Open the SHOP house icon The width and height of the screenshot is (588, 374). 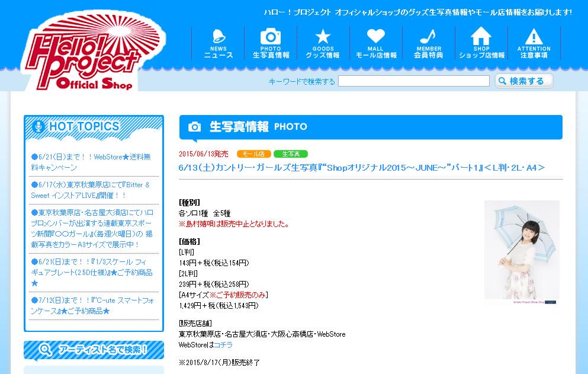[x=481, y=36]
